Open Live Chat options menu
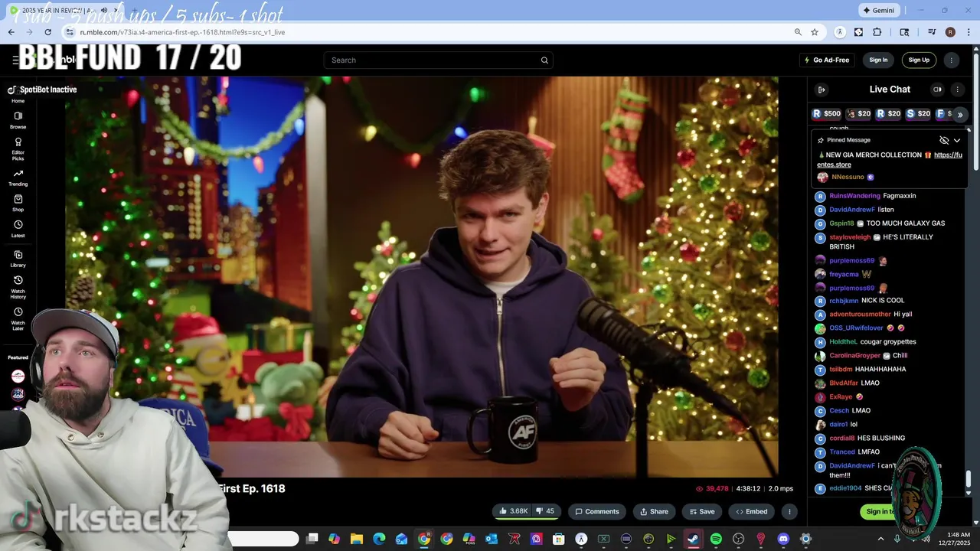The image size is (980, 551). coord(957,90)
